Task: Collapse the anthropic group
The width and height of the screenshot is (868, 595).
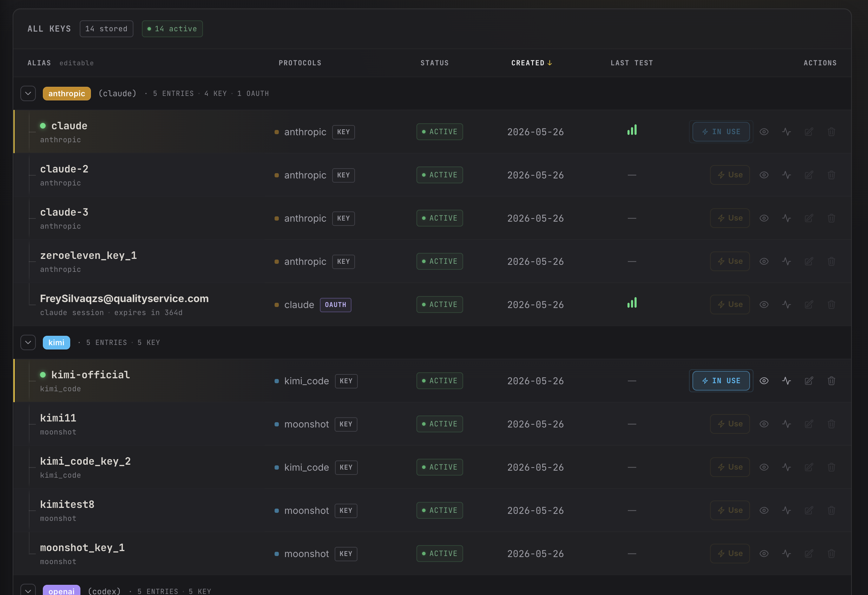Action: [28, 93]
